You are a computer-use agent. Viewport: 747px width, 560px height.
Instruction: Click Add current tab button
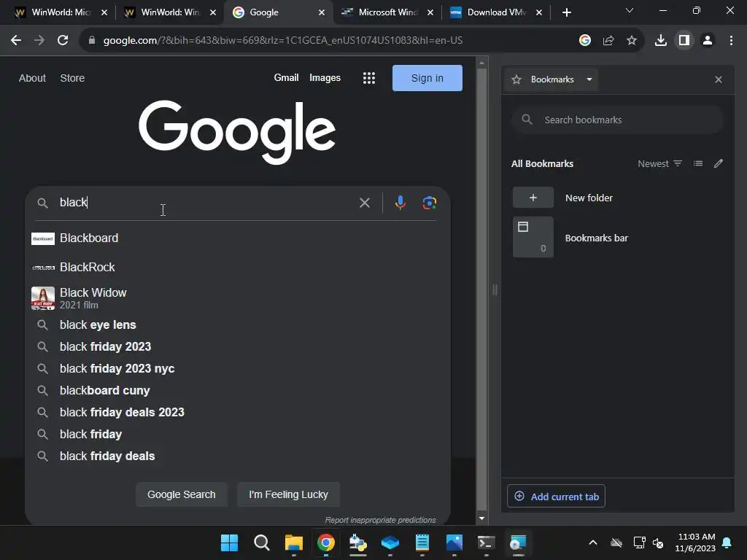556,496
